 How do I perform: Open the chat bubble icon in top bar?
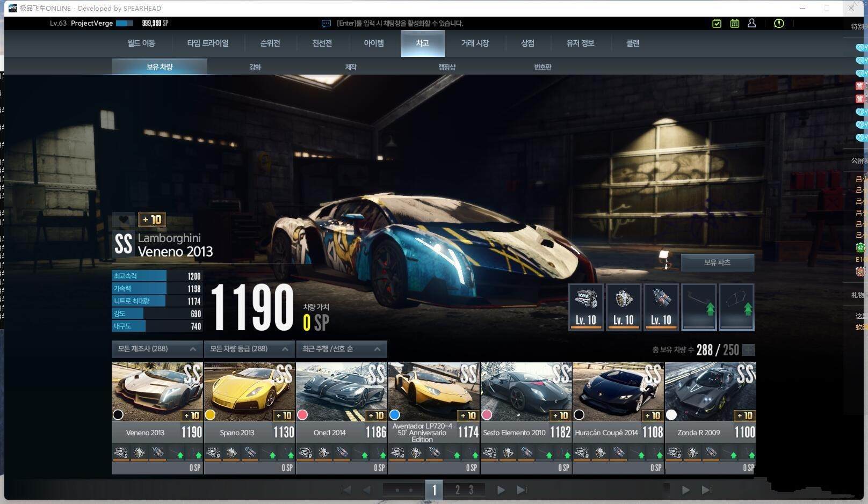[326, 23]
